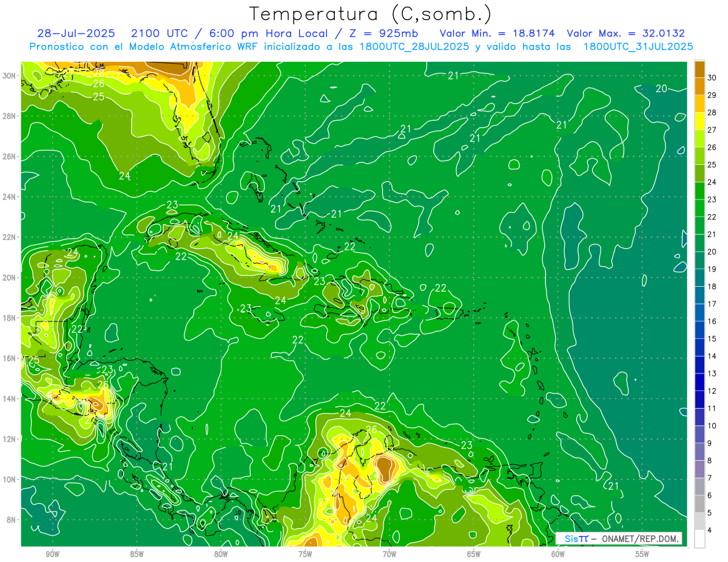Click the '18N' latitude axis label
This screenshot has width=728, height=562.
(x=10, y=318)
